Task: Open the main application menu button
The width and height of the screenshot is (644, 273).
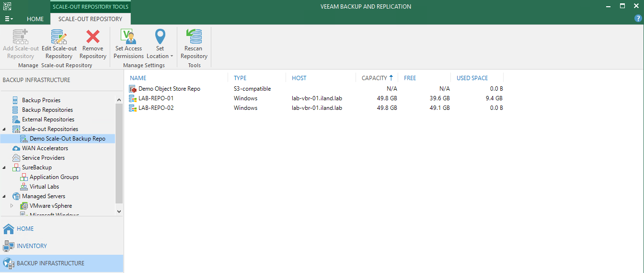Action: tap(9, 19)
